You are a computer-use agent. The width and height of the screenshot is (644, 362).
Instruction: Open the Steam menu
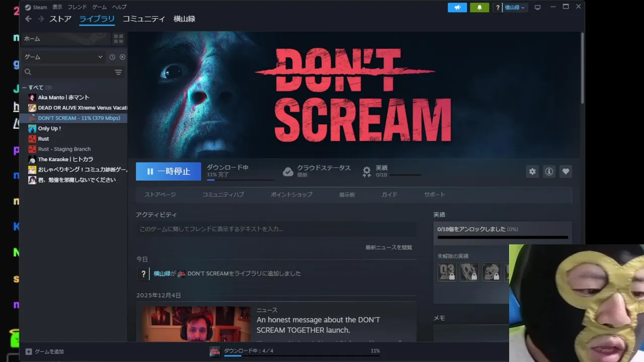36,7
